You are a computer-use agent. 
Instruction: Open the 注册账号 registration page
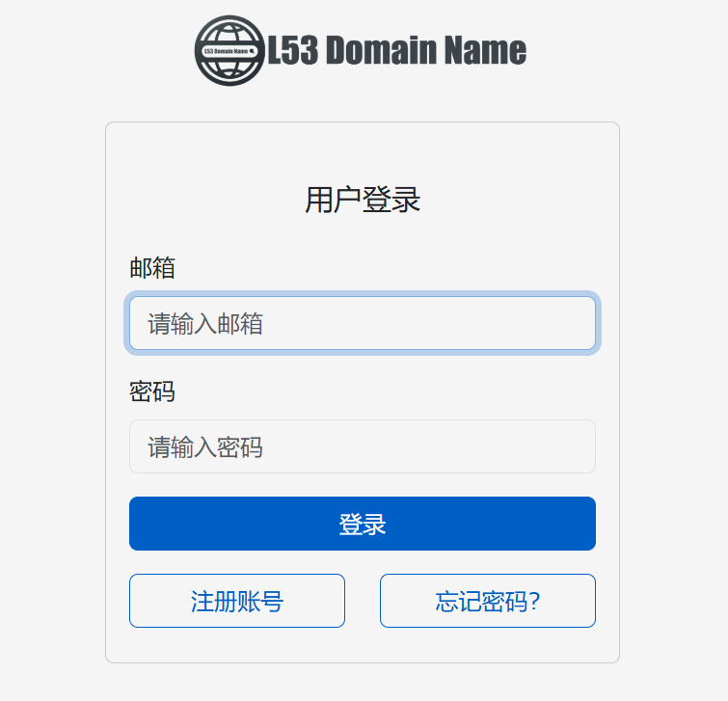coord(237,601)
